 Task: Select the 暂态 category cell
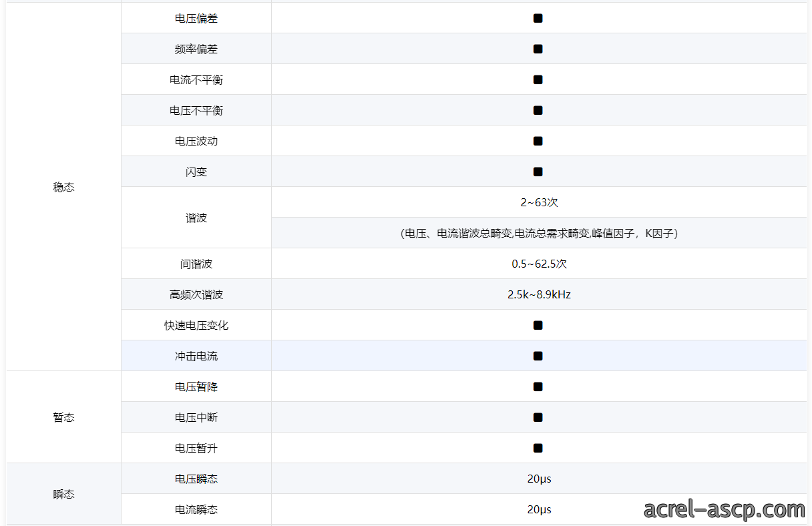tap(63, 417)
